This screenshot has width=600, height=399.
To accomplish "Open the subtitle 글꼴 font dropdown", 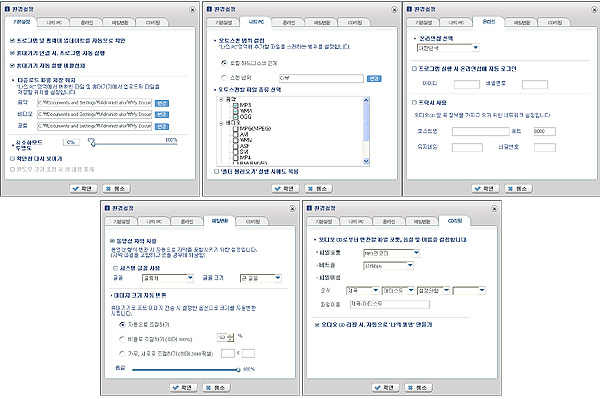I will click(x=168, y=278).
